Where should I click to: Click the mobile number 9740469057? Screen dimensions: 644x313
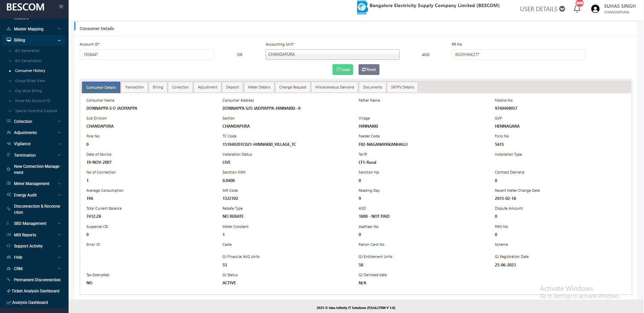506,108
